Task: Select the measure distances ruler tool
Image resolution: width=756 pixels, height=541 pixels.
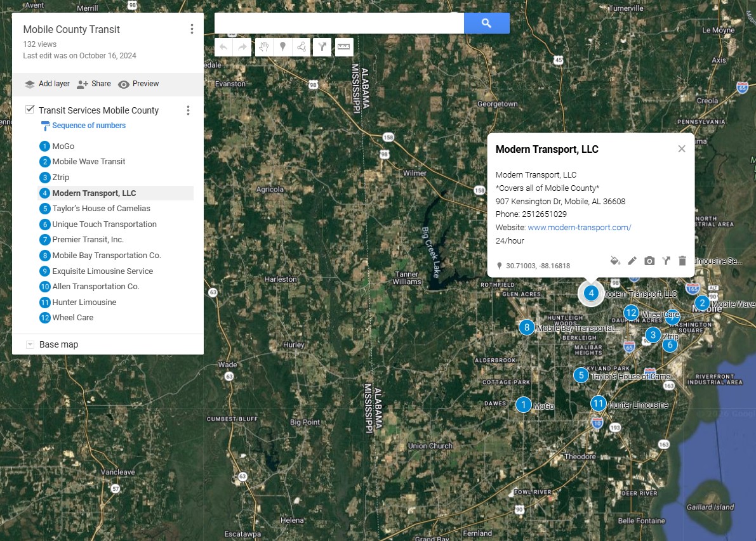Action: point(344,47)
